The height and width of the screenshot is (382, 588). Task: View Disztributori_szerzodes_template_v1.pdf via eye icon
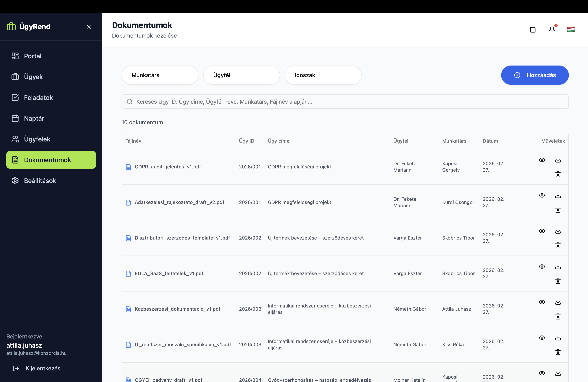pyautogui.click(x=542, y=231)
